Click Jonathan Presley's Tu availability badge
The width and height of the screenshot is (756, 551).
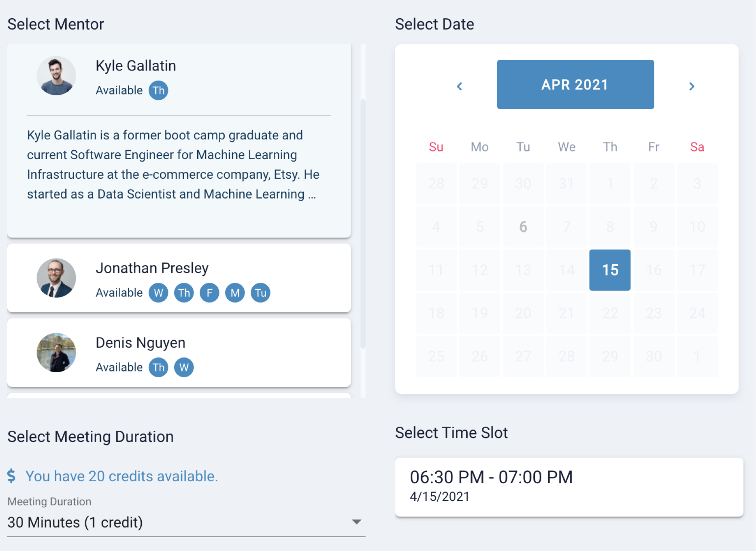pos(260,293)
